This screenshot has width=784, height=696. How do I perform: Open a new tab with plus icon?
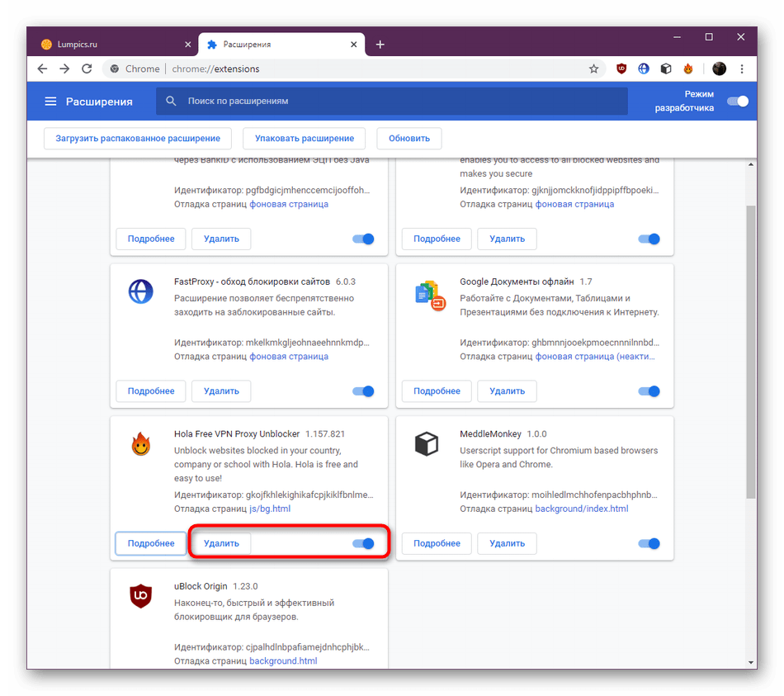380,45
